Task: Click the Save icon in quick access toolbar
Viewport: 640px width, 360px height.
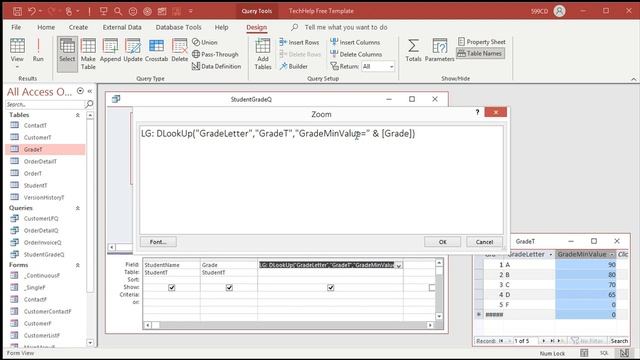Action: [17, 11]
